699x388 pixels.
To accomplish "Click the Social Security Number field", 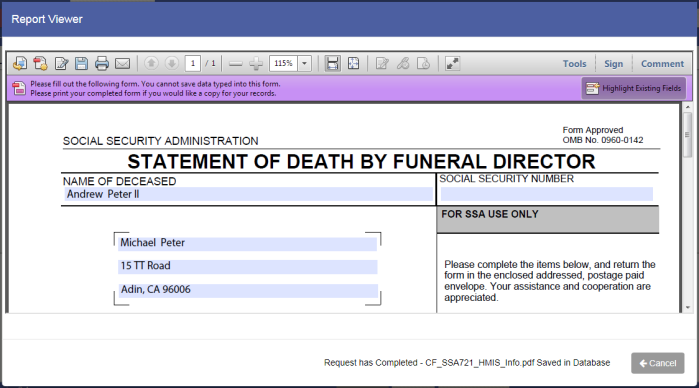I will point(547,194).
